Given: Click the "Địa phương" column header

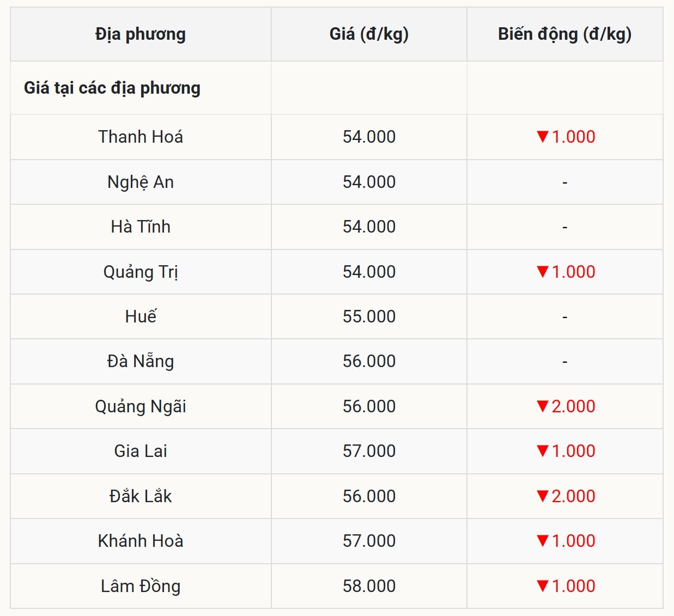Looking at the screenshot, I should 141,34.
